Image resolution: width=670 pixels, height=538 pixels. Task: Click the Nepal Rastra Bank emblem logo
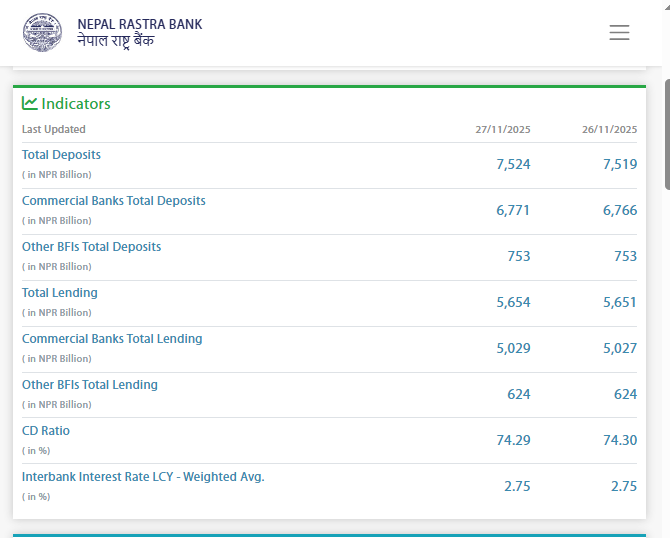coord(42,32)
